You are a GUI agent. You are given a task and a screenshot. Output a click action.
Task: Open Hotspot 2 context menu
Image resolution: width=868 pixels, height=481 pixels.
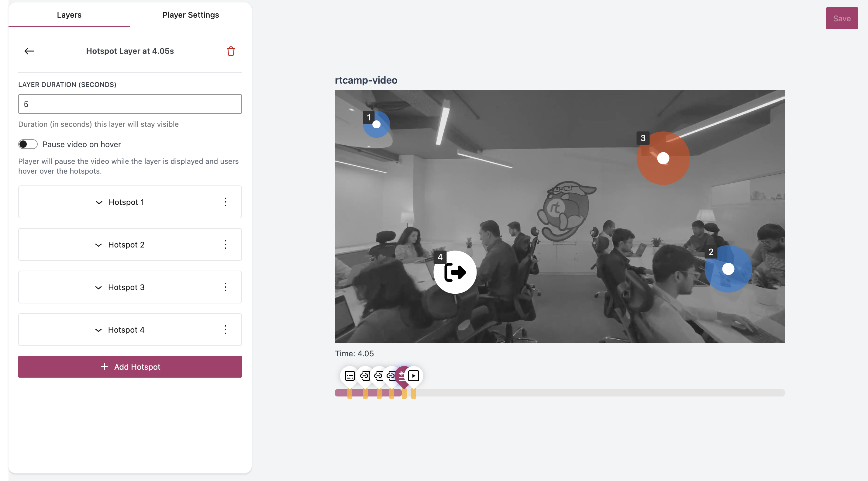click(x=225, y=244)
